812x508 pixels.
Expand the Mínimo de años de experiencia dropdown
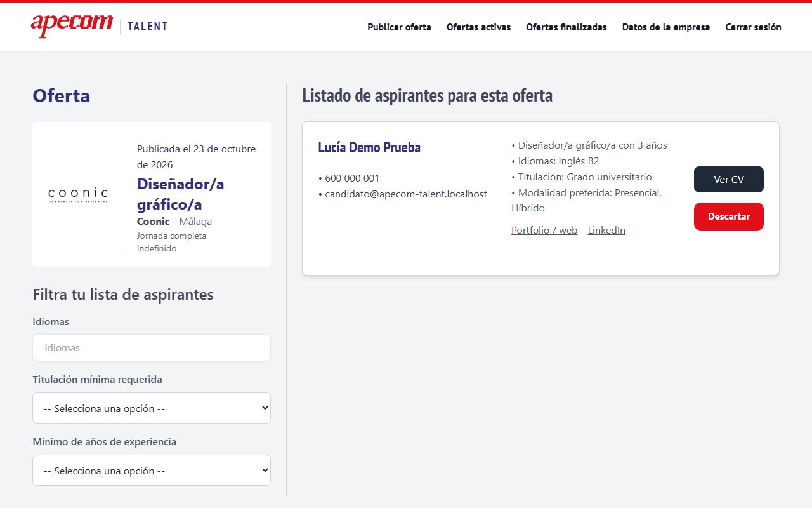point(152,471)
